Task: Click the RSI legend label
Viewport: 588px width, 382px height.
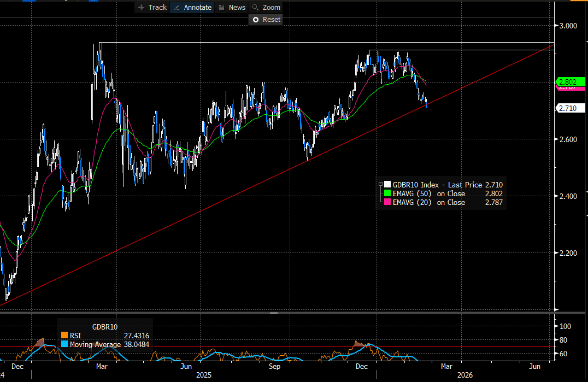Action: point(75,336)
